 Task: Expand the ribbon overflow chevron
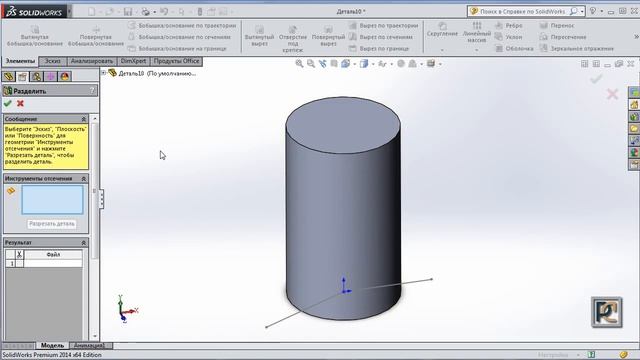click(x=636, y=37)
